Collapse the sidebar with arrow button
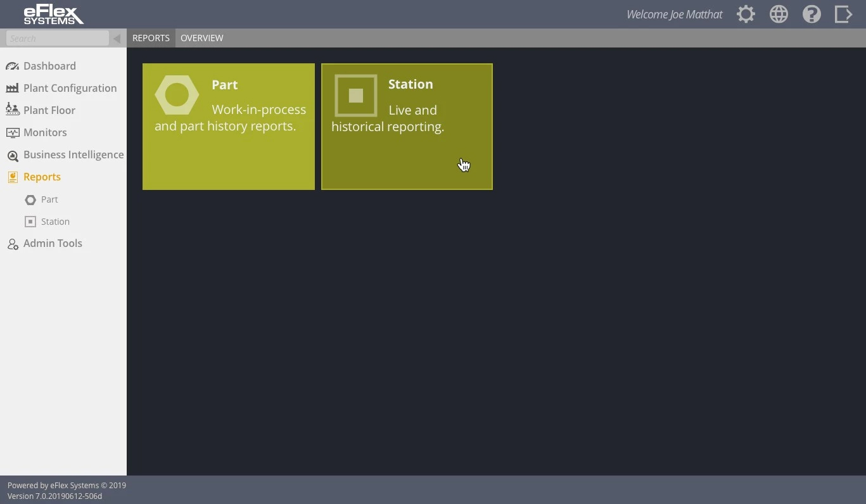The height and width of the screenshot is (504, 866). point(117,39)
